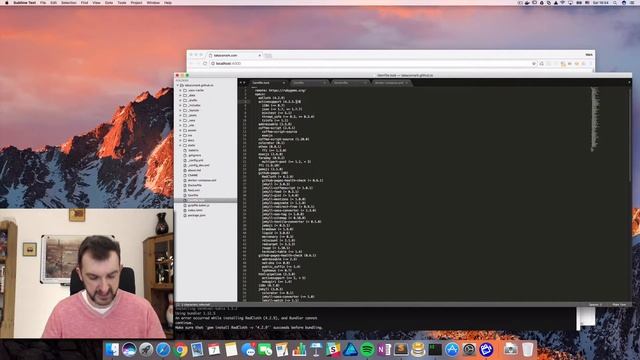Viewport: 640px width, 360px height.
Task: Click Sublime Text icon in dock
Action: [x=401, y=349]
